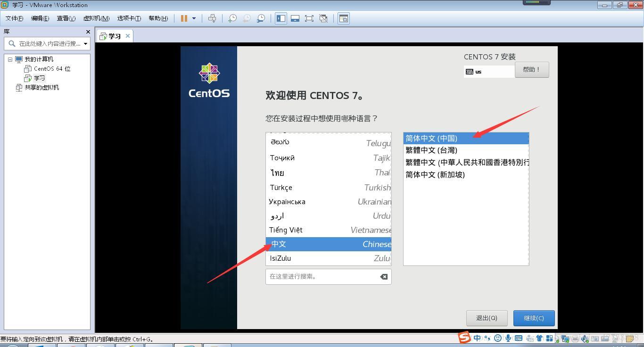644x347 pixels.
Task: Close the 库 library panel
Action: pyautogui.click(x=88, y=32)
